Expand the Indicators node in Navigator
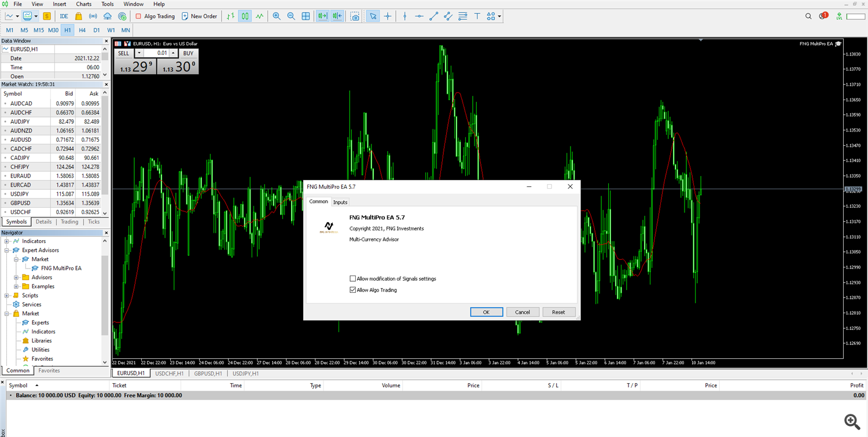868x437 pixels. (8, 241)
